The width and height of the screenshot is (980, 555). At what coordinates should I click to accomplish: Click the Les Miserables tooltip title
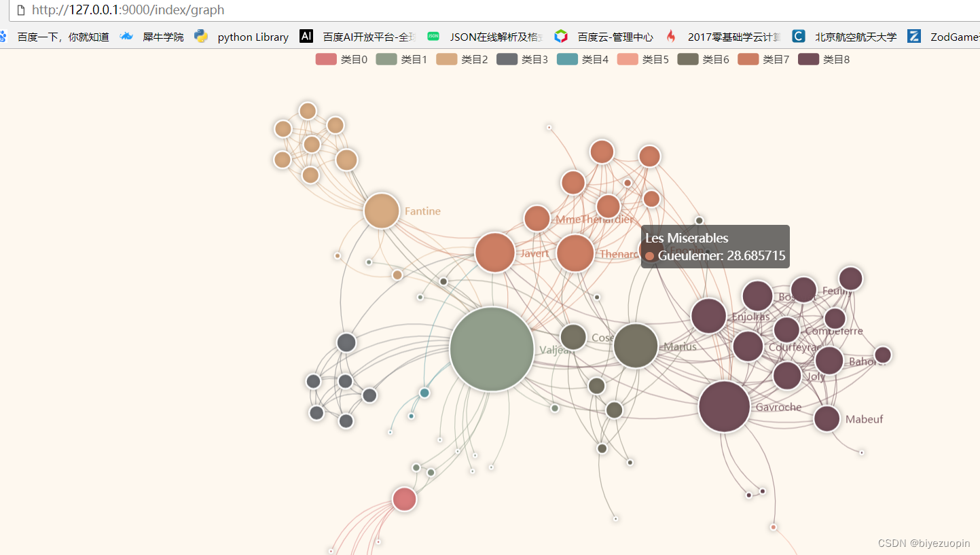point(687,238)
